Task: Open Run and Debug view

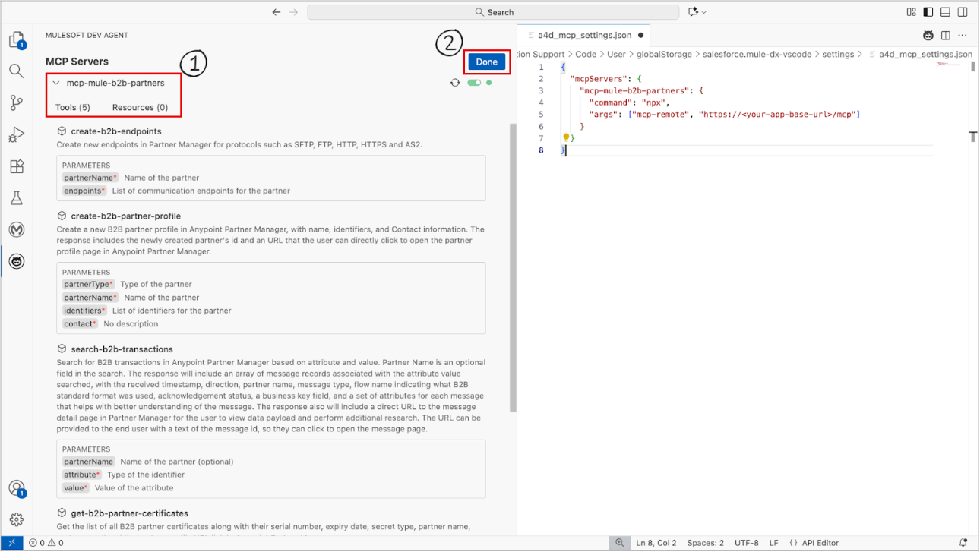Action: [x=16, y=135]
